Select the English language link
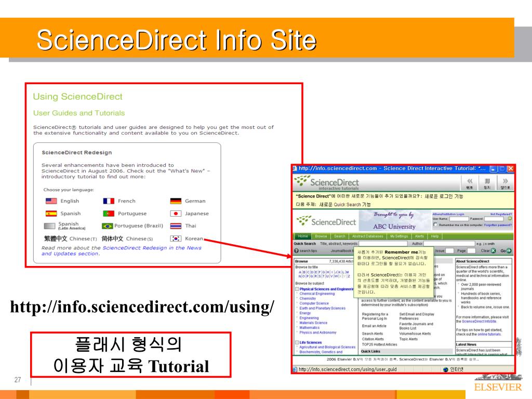The width and height of the screenshot is (532, 399). (70, 201)
